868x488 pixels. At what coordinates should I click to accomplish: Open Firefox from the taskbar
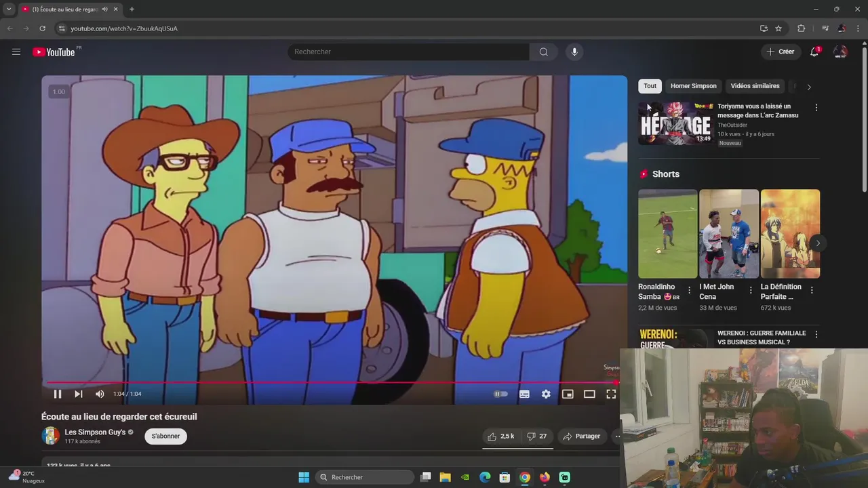click(x=545, y=477)
